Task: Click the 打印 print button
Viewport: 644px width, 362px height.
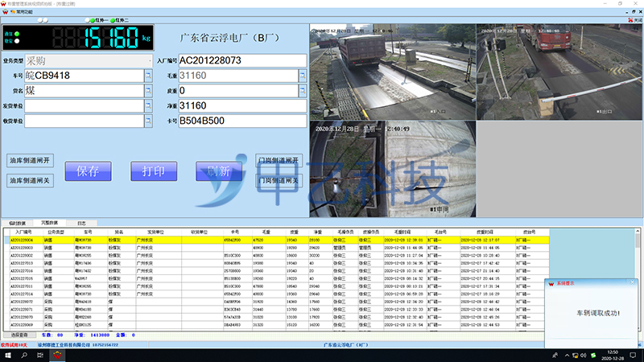Action: [x=153, y=171]
